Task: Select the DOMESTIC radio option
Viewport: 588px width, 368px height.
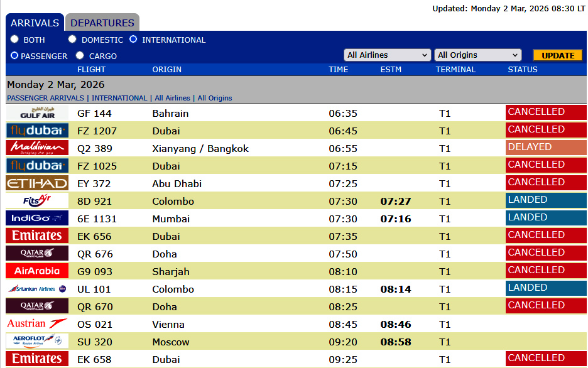Action: pos(72,40)
